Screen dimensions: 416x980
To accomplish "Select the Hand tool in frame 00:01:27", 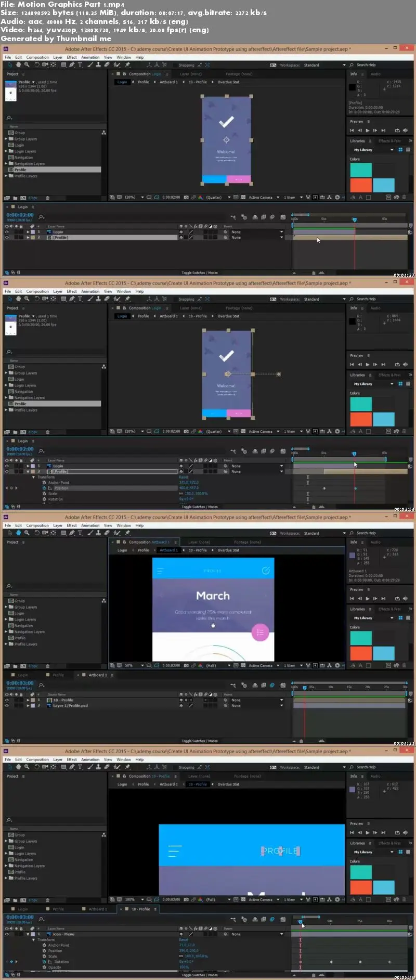I will [19, 65].
